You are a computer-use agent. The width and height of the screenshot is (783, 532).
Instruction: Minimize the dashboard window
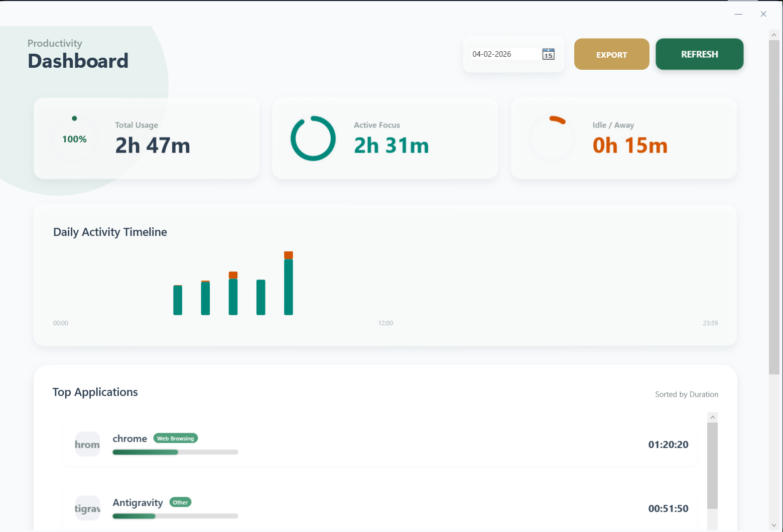tap(738, 14)
